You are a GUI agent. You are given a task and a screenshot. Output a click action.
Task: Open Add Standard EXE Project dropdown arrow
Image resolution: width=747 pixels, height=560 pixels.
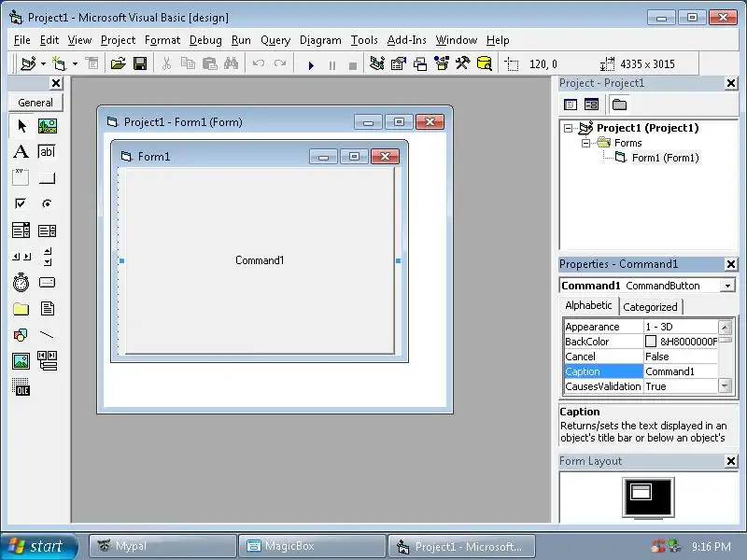43,63
